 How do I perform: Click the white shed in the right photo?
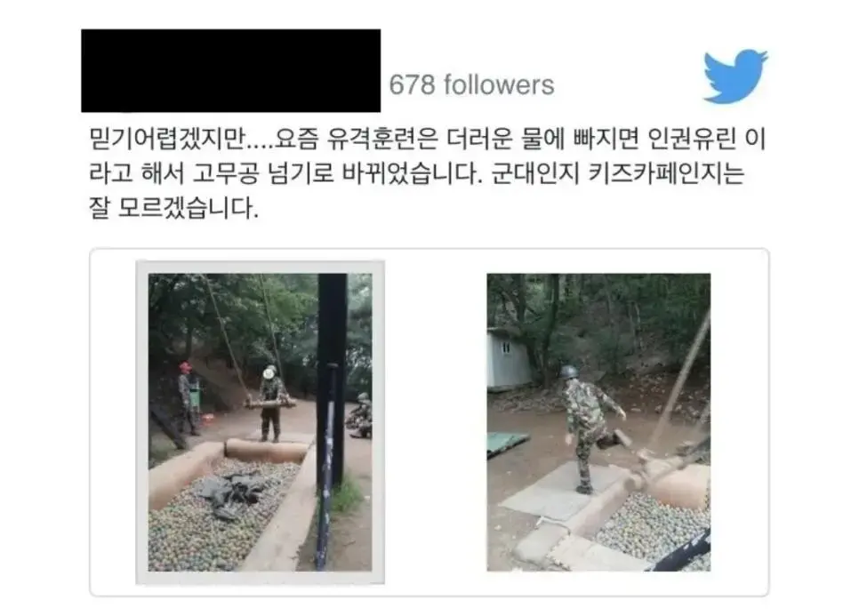[507, 360]
